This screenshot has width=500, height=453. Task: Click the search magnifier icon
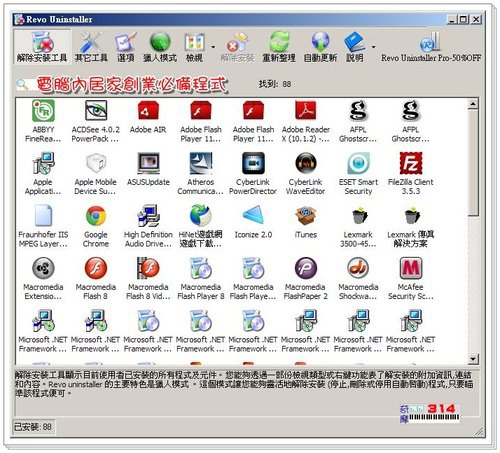22,84
